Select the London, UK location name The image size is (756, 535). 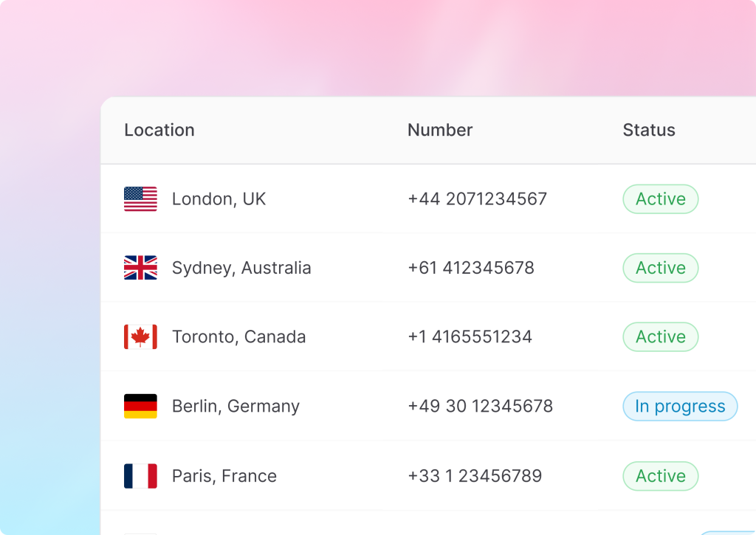pos(219,199)
